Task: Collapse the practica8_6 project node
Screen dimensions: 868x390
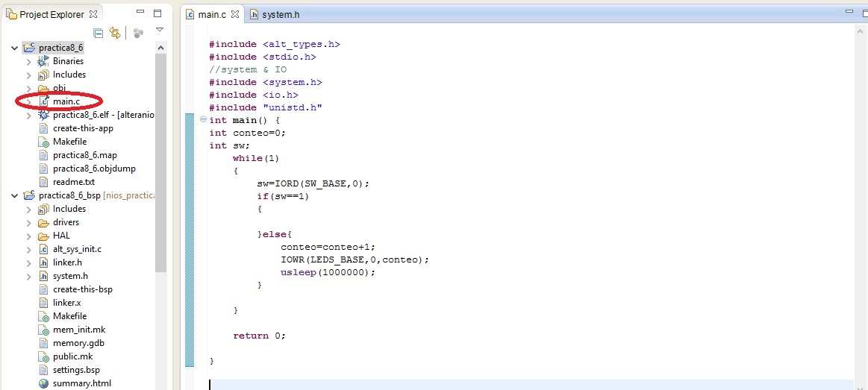Action: [15, 48]
